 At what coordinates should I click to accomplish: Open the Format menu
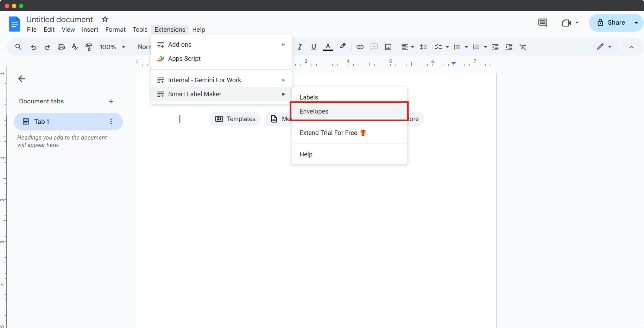115,30
